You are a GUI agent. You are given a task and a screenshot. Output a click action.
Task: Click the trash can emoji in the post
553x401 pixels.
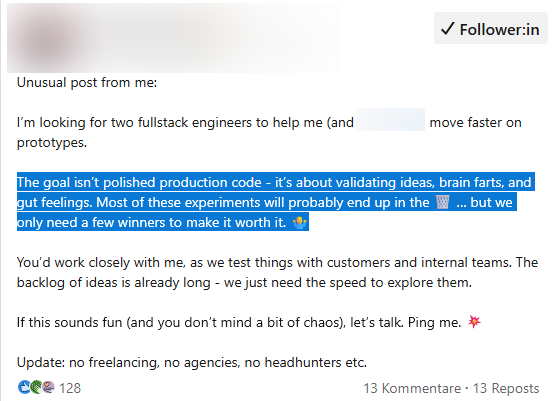pos(443,202)
